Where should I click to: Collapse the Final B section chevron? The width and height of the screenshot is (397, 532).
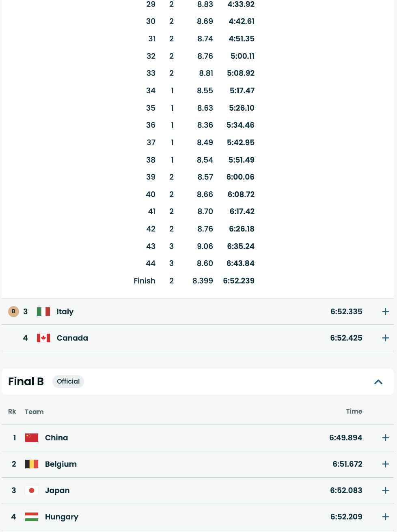click(378, 382)
